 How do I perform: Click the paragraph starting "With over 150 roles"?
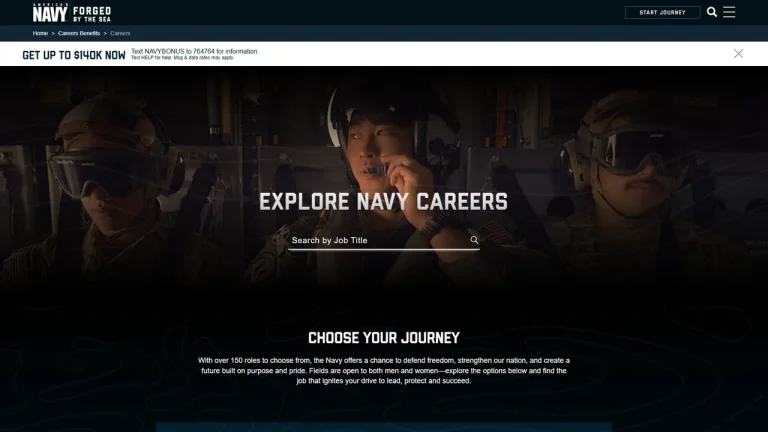coord(384,370)
